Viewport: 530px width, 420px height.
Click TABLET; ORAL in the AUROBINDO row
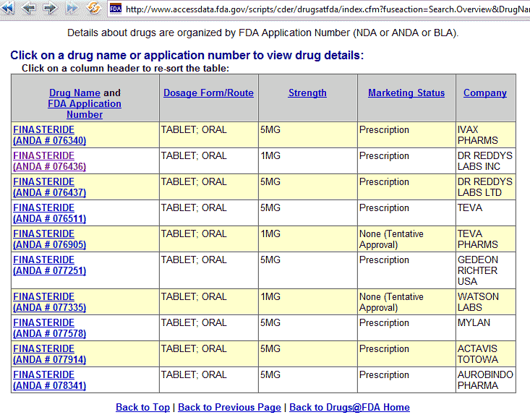194,374
